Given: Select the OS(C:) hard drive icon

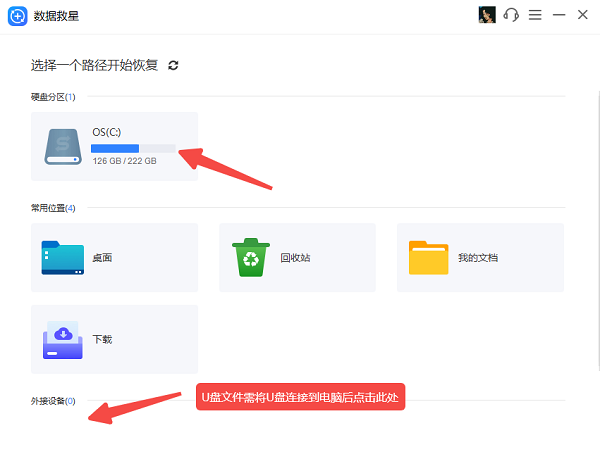Looking at the screenshot, I should (x=62, y=146).
